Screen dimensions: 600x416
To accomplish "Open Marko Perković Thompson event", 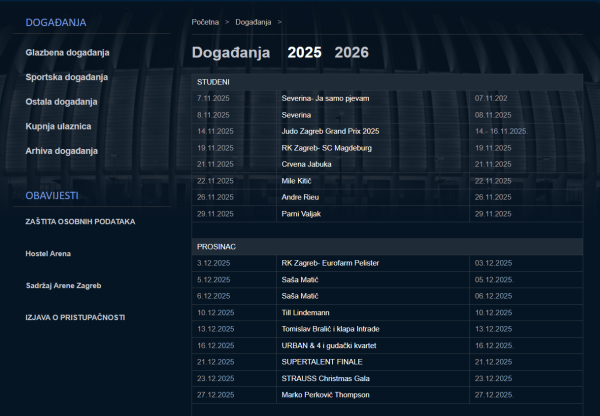I will pyautogui.click(x=326, y=394).
